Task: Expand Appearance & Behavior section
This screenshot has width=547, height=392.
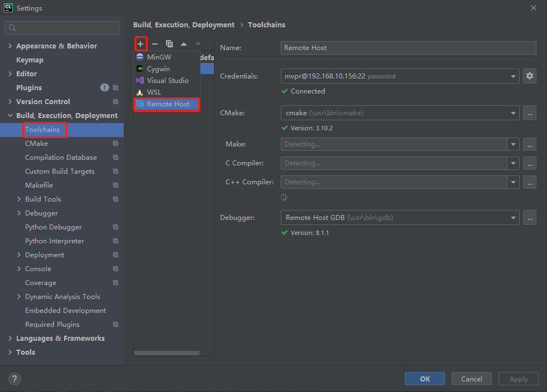Action: point(10,46)
